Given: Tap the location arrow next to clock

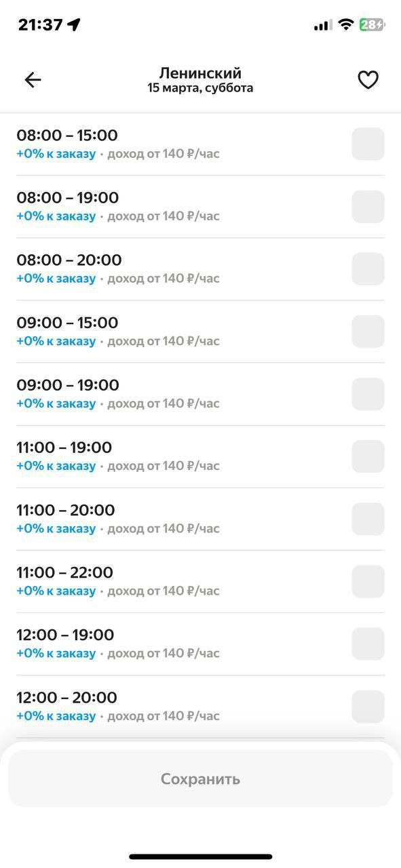Looking at the screenshot, I should tap(74, 25).
